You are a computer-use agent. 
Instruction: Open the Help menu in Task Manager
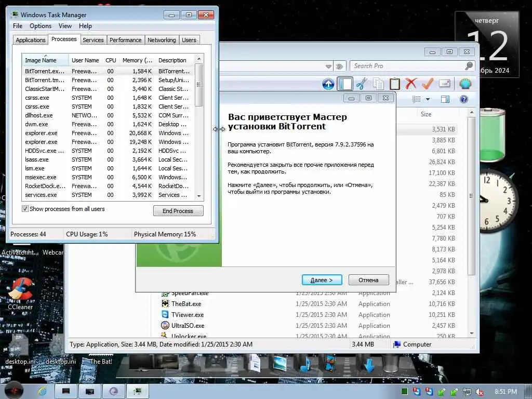(85, 26)
